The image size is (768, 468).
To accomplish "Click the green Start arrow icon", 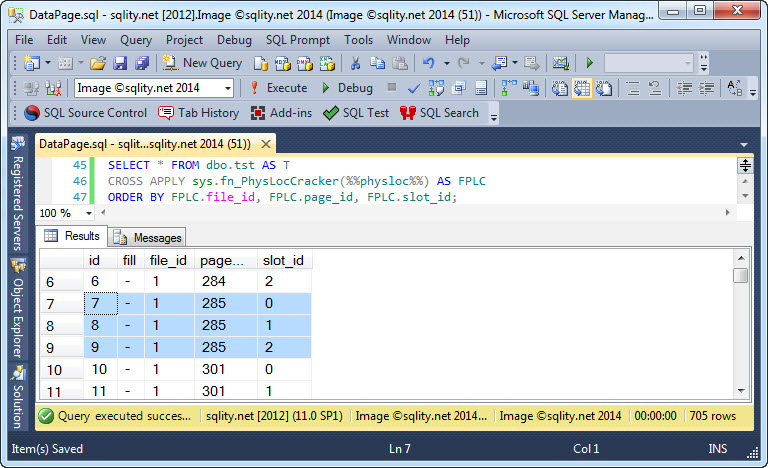I will 590,63.
